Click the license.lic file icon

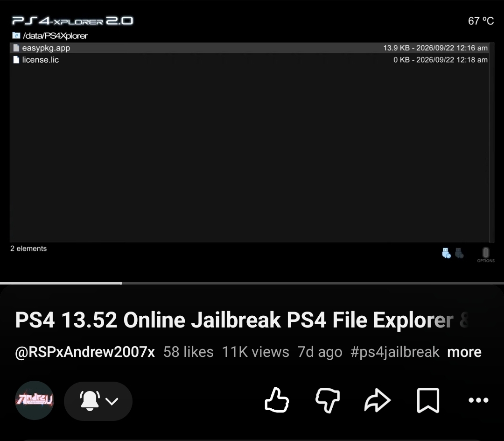pos(16,60)
